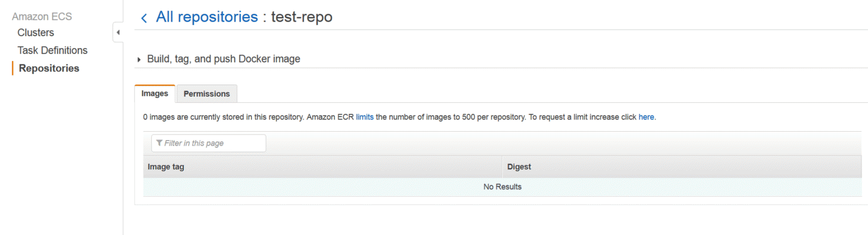The height and width of the screenshot is (235, 868).
Task: Expand the Docker push instructions triangle
Action: point(139,59)
